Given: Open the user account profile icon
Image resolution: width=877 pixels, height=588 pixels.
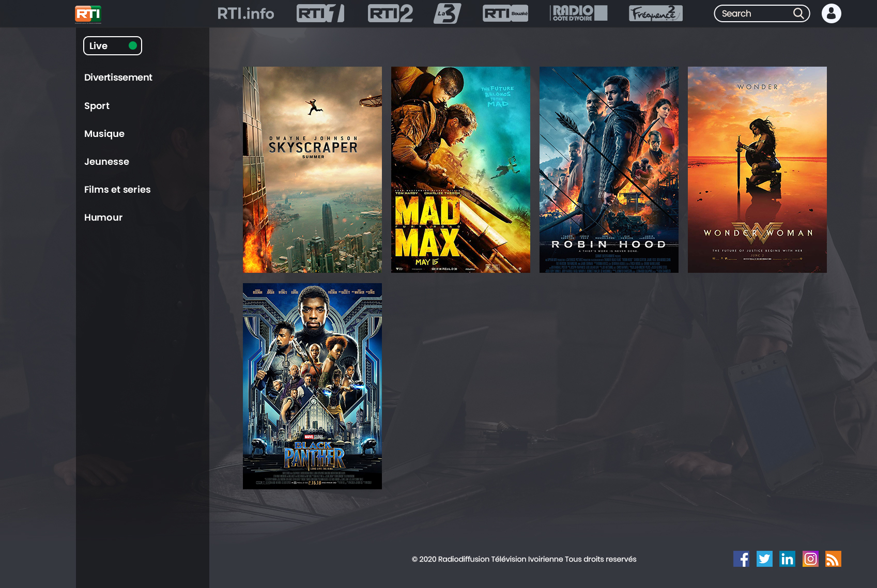Looking at the screenshot, I should (x=832, y=13).
